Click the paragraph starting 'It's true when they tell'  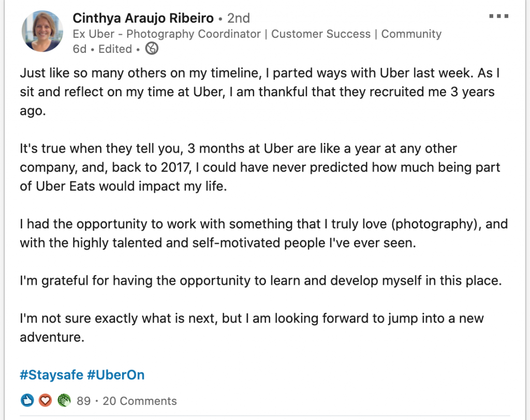coord(260,167)
